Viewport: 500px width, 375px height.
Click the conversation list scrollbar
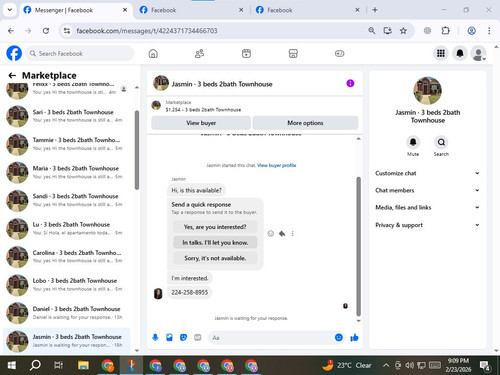click(x=137, y=150)
